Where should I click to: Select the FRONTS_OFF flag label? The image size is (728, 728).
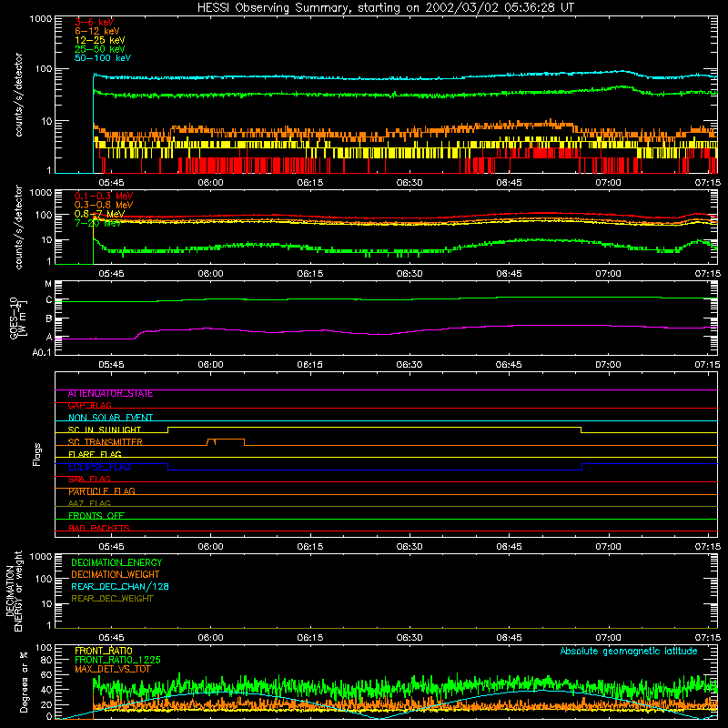coord(96,516)
